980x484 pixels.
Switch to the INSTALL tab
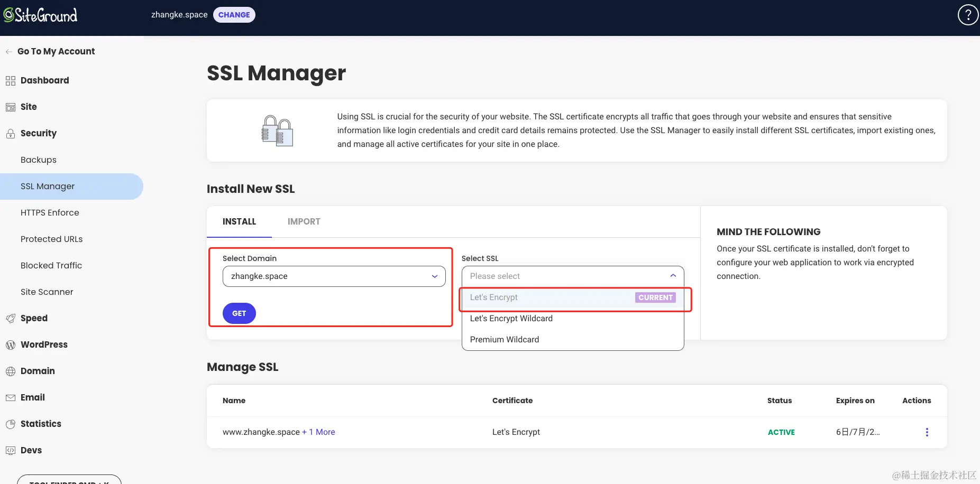pos(239,221)
